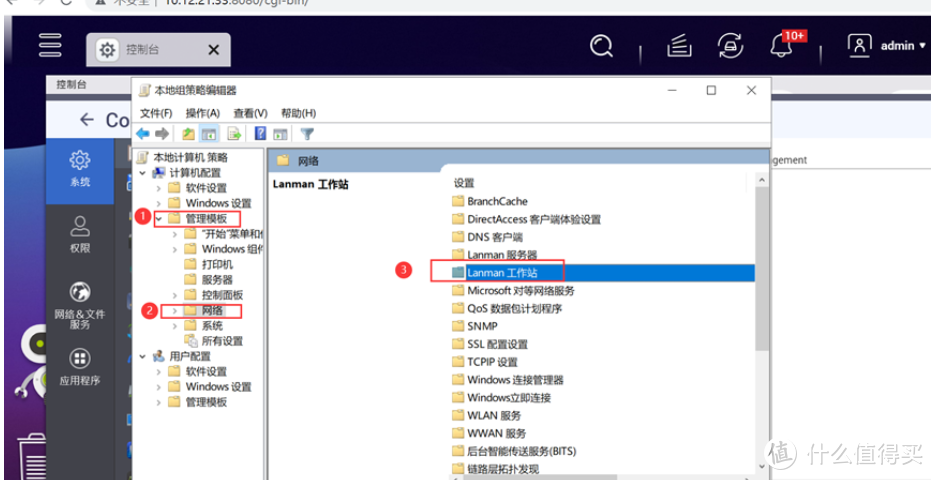The height and width of the screenshot is (480, 934).
Task: Click the 设置 column header
Action: (x=464, y=183)
